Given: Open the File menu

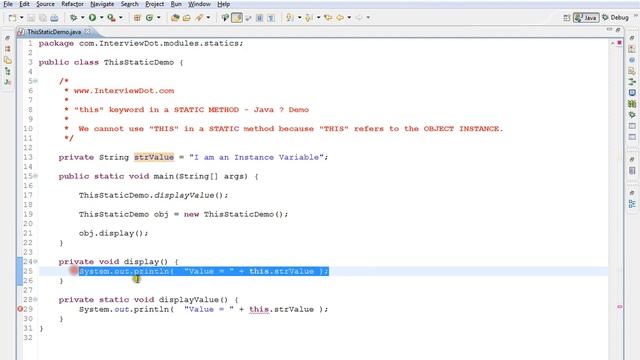Looking at the screenshot, I should click(x=8, y=4).
